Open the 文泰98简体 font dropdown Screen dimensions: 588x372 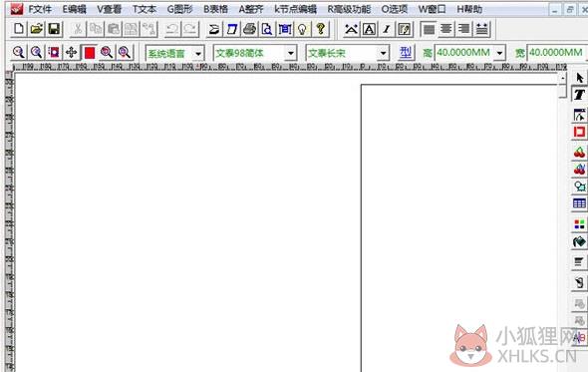(x=291, y=53)
